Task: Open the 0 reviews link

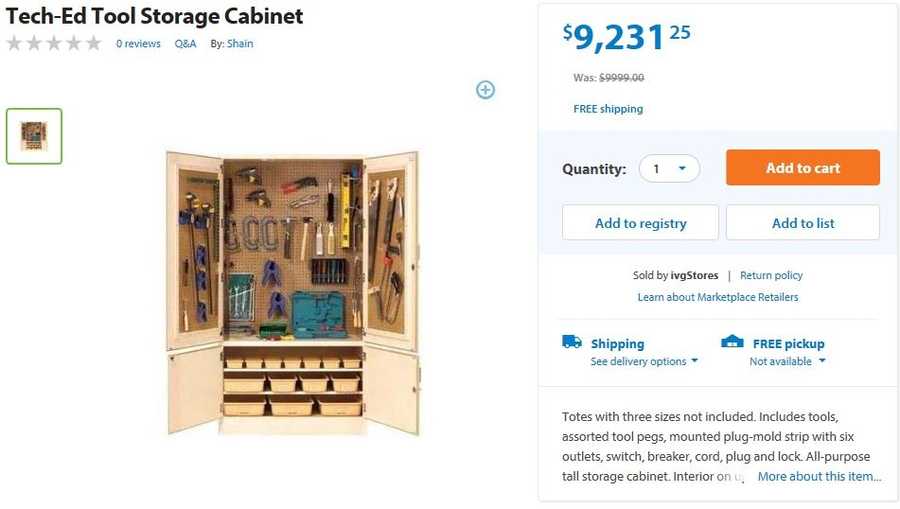Action: click(138, 44)
